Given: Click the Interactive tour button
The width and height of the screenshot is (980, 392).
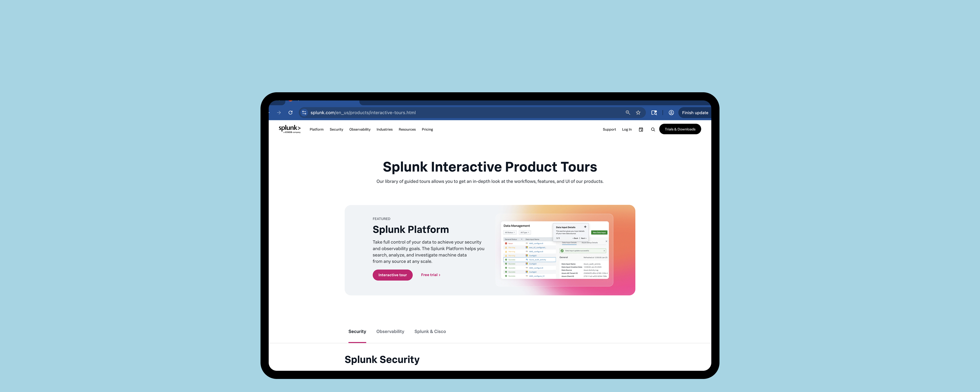Looking at the screenshot, I should coord(392,275).
